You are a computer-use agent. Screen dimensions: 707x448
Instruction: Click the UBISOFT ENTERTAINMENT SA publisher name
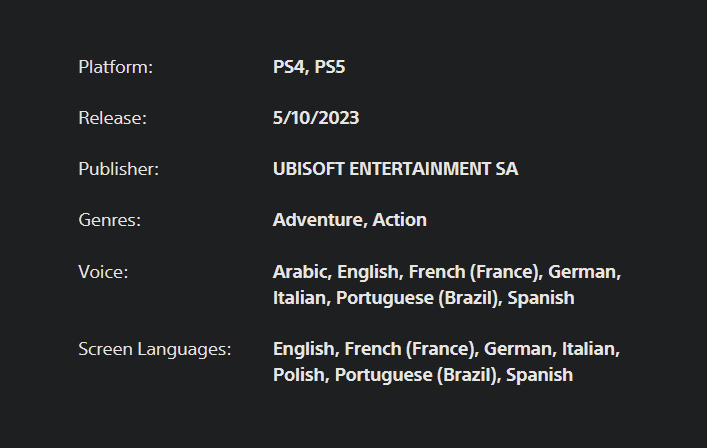[x=395, y=169]
